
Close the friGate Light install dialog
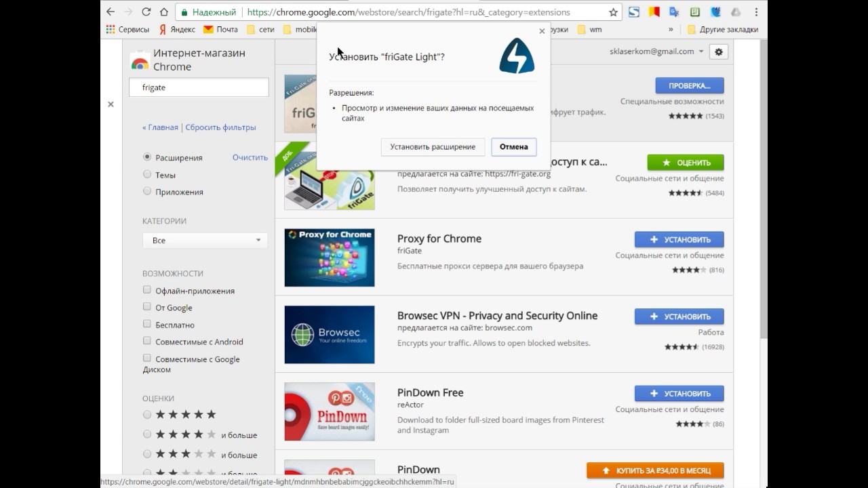(541, 30)
